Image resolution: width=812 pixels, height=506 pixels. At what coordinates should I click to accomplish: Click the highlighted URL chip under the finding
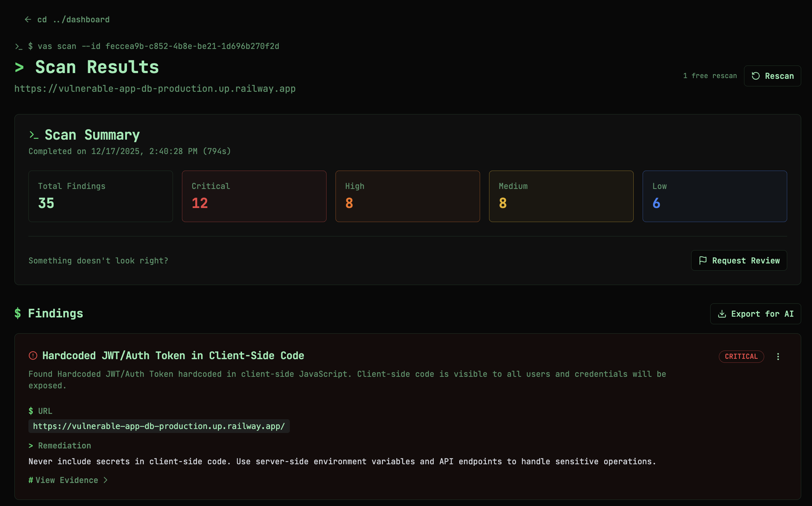159,426
